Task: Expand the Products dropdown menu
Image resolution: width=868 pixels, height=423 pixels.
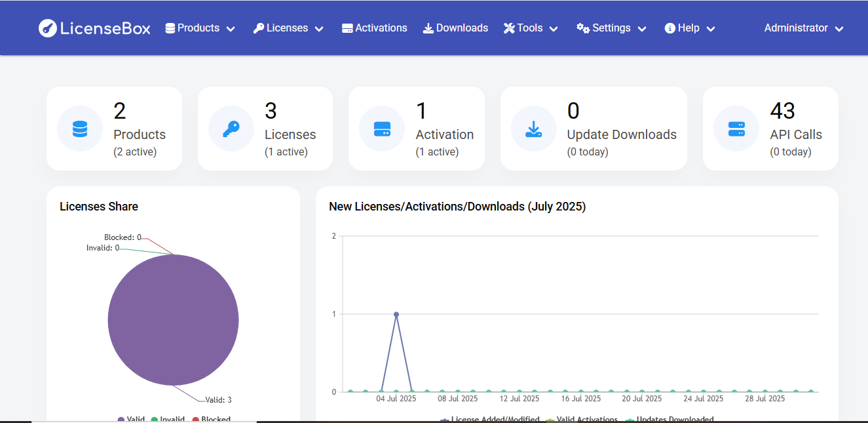Action: click(198, 28)
